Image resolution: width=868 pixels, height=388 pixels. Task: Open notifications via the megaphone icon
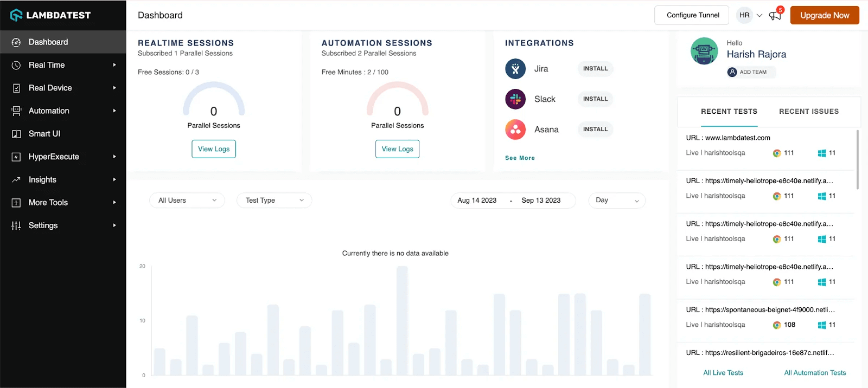point(775,16)
